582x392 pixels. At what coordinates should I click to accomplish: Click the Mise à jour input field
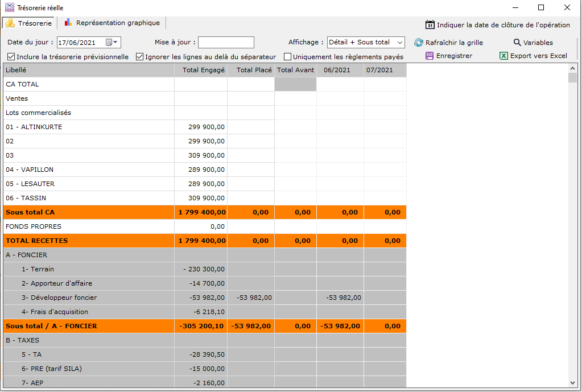click(226, 43)
